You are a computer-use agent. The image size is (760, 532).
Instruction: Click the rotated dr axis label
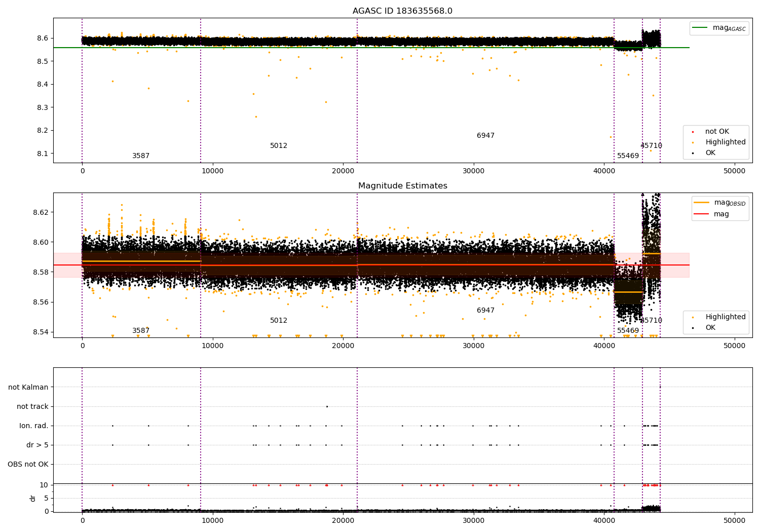[32, 498]
